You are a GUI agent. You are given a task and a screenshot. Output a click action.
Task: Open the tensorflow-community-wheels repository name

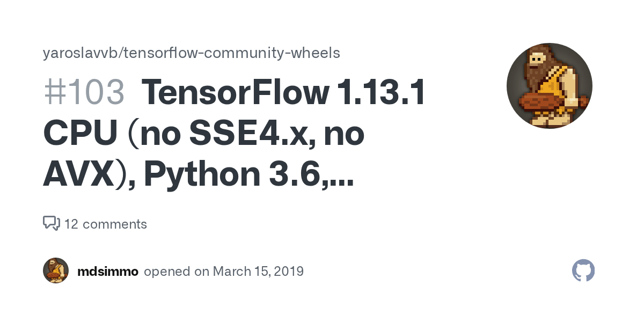coord(231,53)
